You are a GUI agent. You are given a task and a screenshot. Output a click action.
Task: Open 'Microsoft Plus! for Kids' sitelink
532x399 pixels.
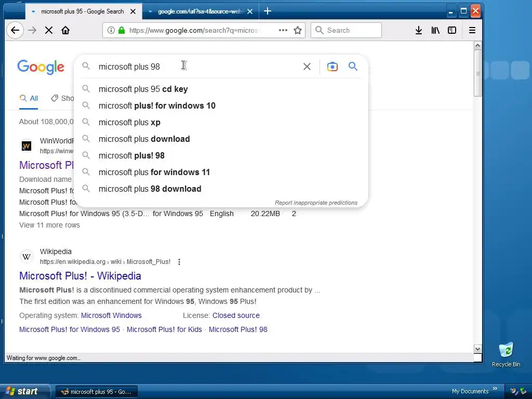click(x=164, y=329)
